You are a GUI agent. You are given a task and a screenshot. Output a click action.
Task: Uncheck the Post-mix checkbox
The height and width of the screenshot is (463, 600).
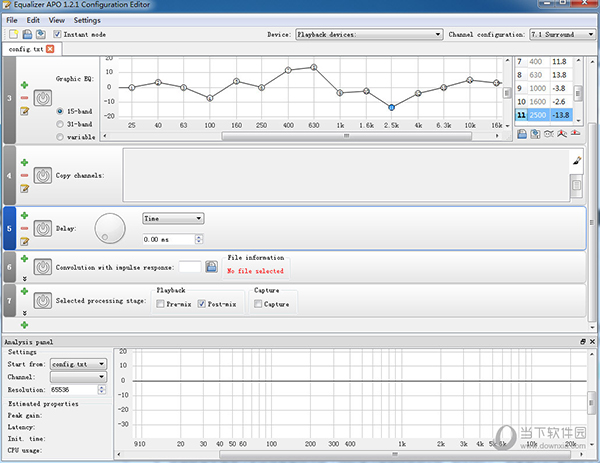pyautogui.click(x=201, y=304)
